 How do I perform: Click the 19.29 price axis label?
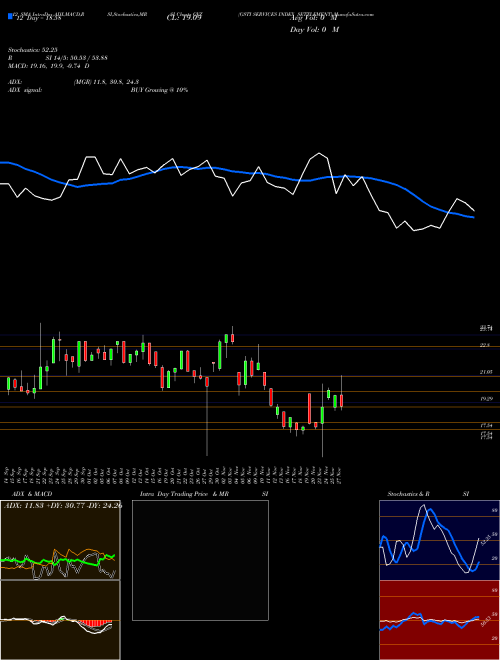click(486, 399)
